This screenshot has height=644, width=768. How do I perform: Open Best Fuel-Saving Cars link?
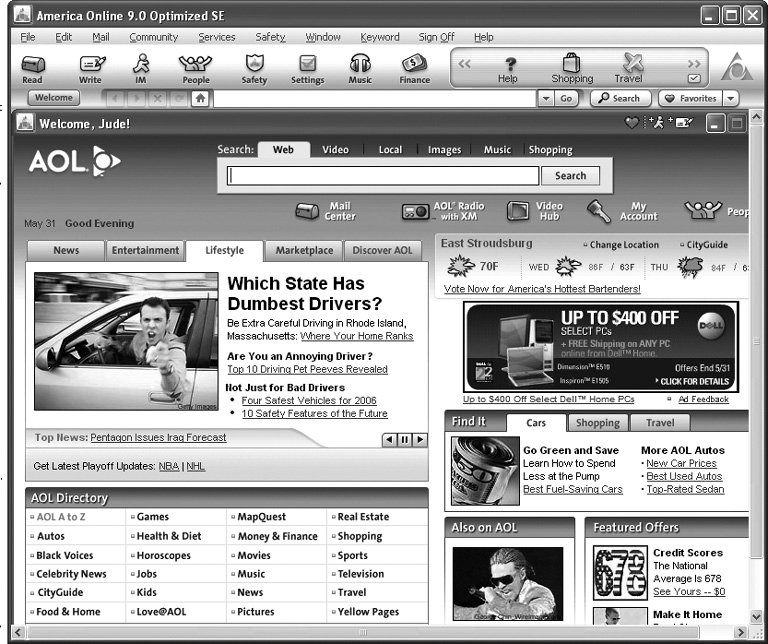pos(573,489)
